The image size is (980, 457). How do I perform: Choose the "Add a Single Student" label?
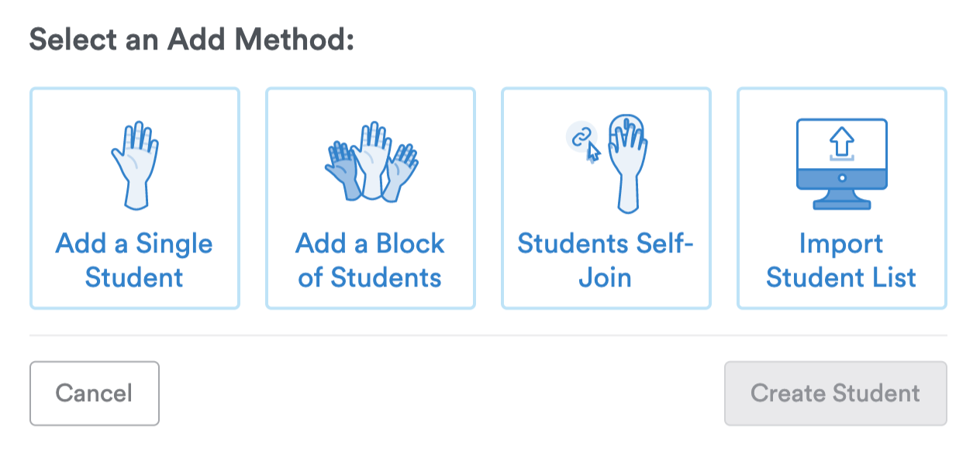(x=134, y=260)
